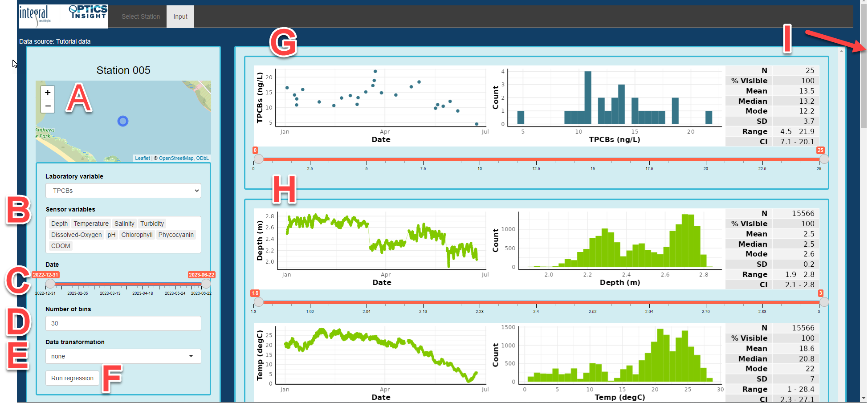Click the Integral Consulting logo
This screenshot has height=403, width=868.
[x=35, y=15]
